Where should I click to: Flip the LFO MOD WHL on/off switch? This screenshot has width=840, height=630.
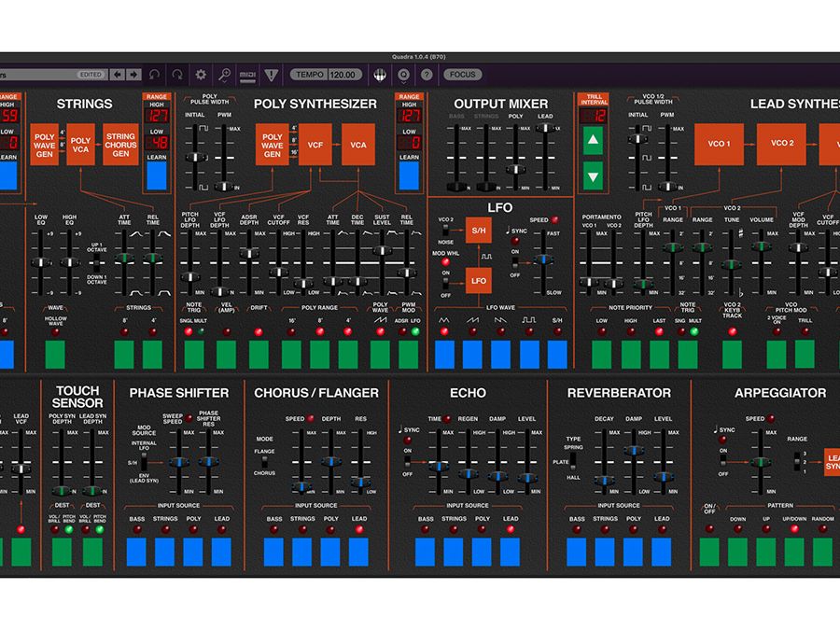pyautogui.click(x=445, y=284)
